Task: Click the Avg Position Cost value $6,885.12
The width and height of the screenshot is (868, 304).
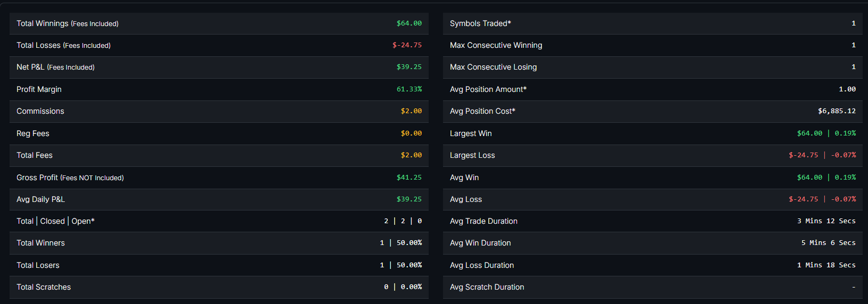Action: click(x=837, y=111)
